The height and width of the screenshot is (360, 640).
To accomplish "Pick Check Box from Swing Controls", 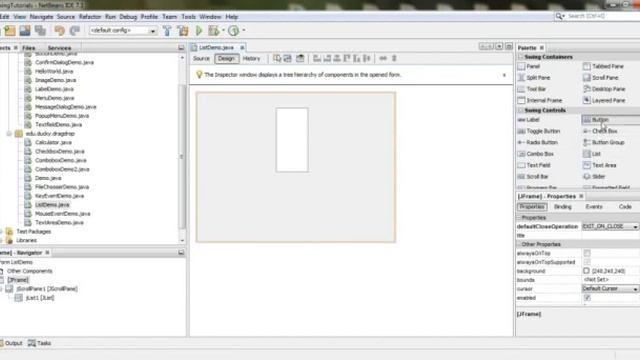I will click(x=600, y=131).
